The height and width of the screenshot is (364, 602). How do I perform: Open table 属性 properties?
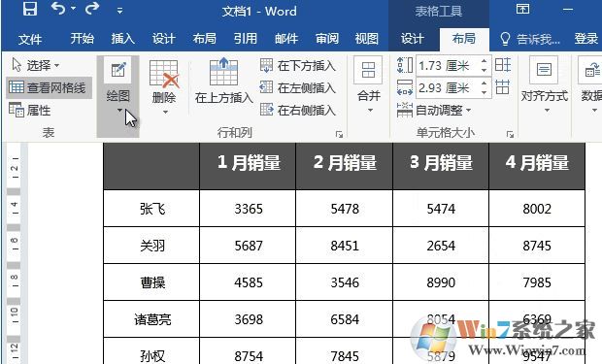(30, 111)
